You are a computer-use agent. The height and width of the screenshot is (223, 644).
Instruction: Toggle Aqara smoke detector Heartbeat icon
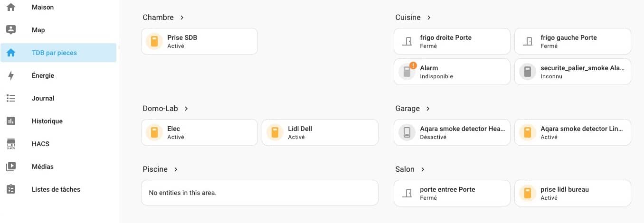(x=407, y=132)
